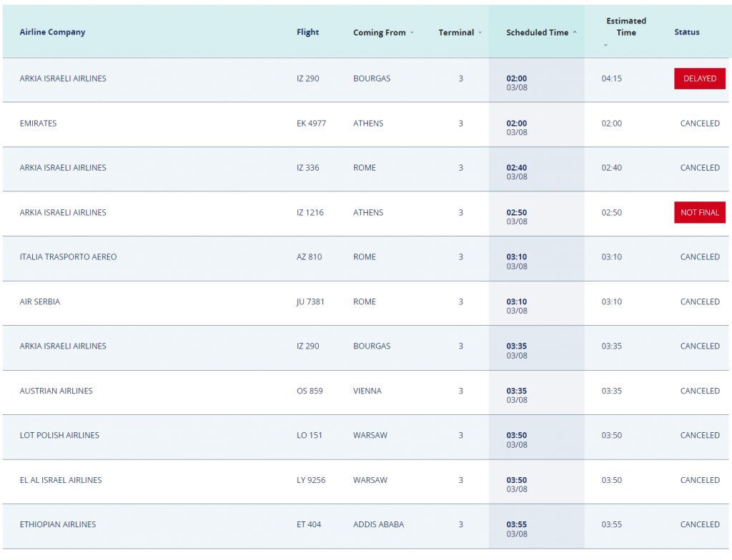The height and width of the screenshot is (560, 732).
Task: Select the Status column header
Action: 686,32
